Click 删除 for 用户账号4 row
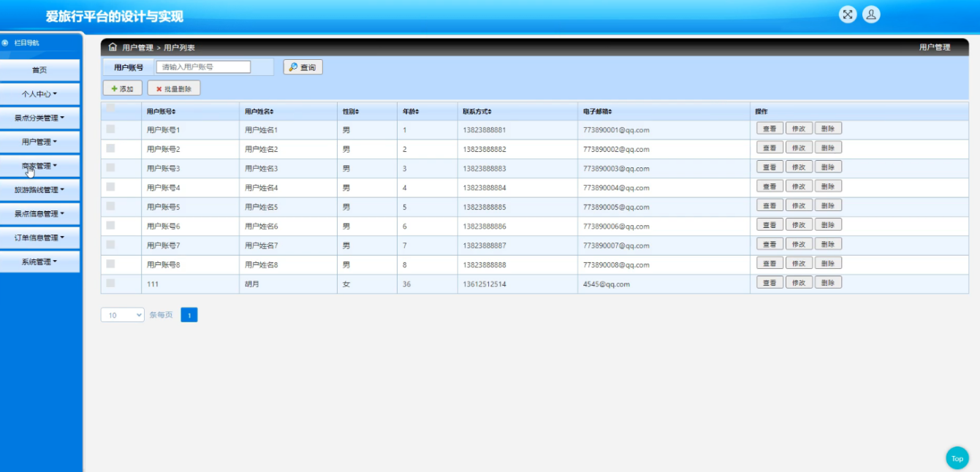Screen dimensions: 980x472 pyautogui.click(x=828, y=186)
